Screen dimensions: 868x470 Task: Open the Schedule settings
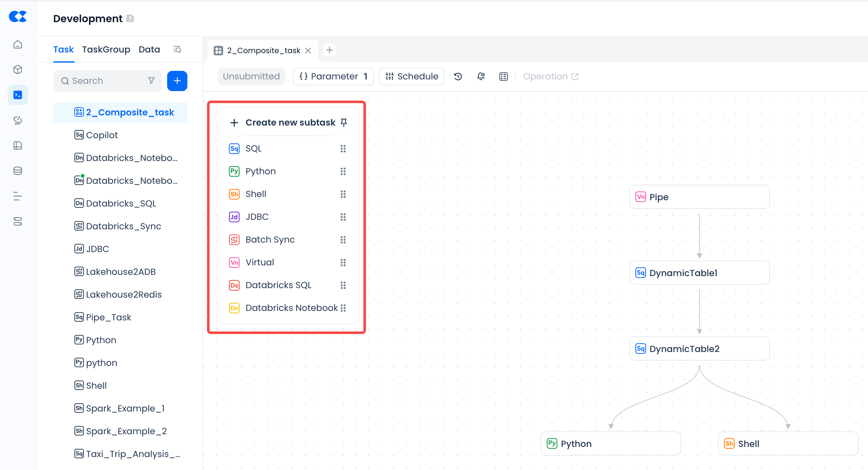point(412,77)
